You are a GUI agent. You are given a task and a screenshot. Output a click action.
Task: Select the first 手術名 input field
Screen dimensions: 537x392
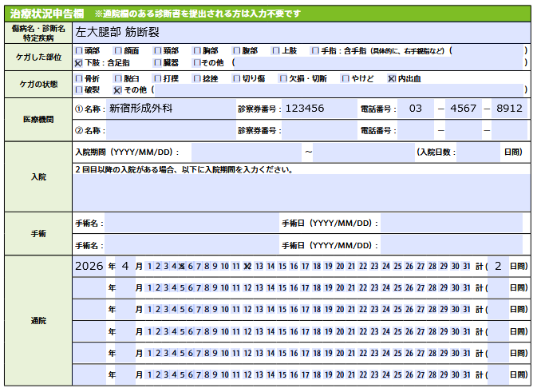[x=192, y=223]
